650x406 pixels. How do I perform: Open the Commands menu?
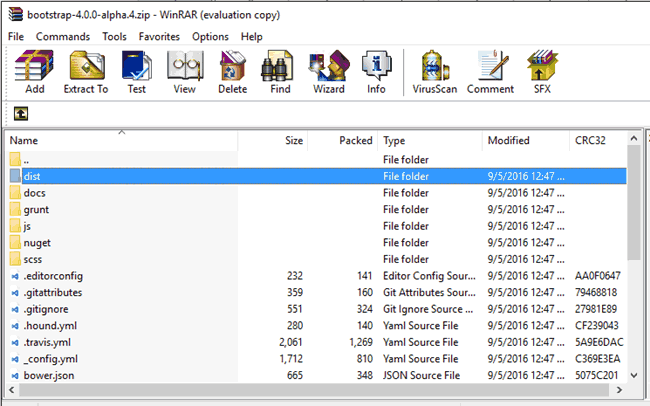tap(63, 36)
